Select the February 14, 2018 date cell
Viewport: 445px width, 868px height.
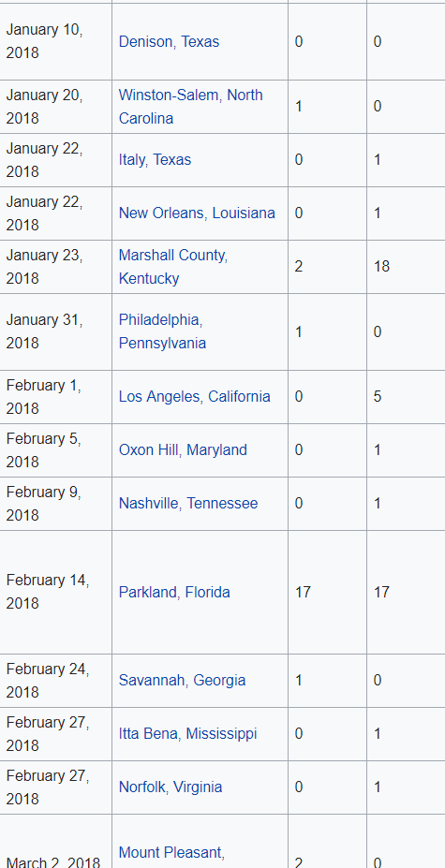56,593
